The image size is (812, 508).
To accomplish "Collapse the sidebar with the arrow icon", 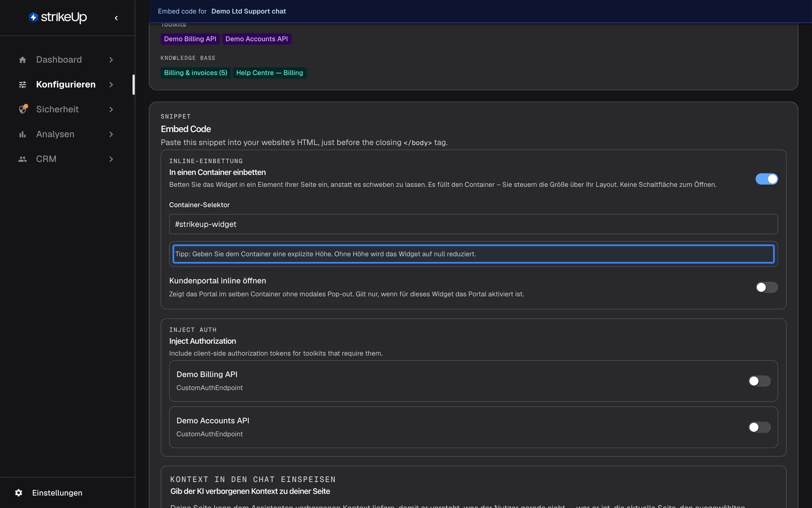I will [116, 18].
